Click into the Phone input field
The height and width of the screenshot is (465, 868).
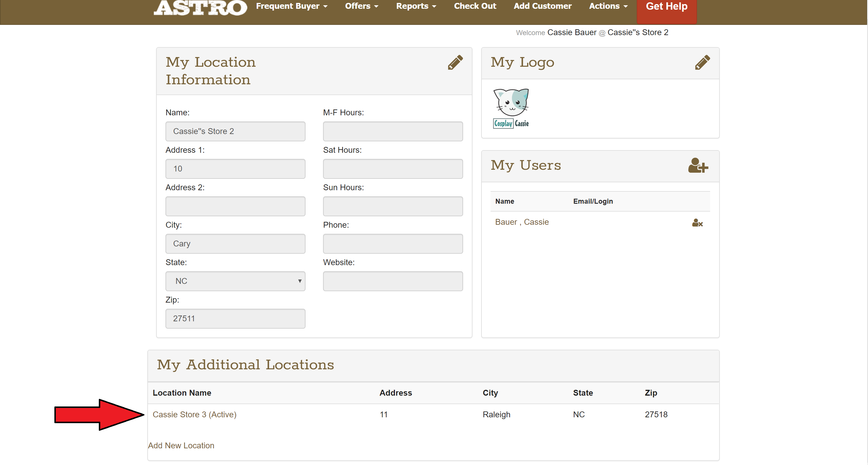point(393,243)
